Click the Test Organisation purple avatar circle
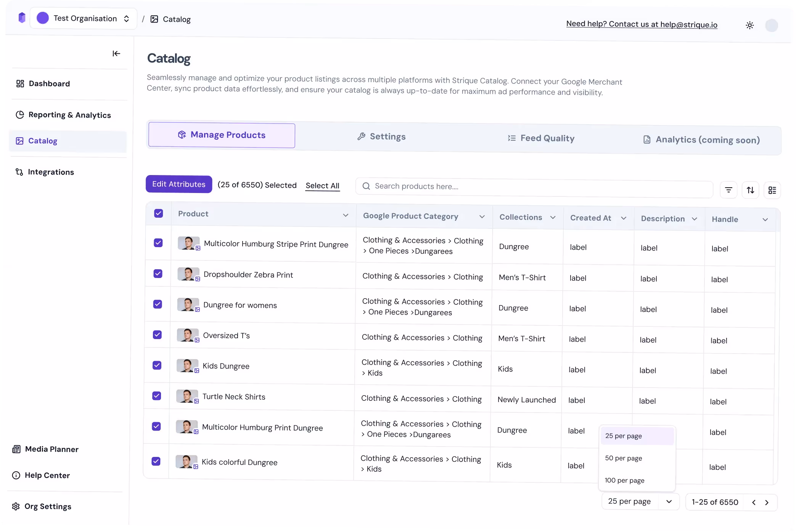796x532 pixels. (x=43, y=18)
